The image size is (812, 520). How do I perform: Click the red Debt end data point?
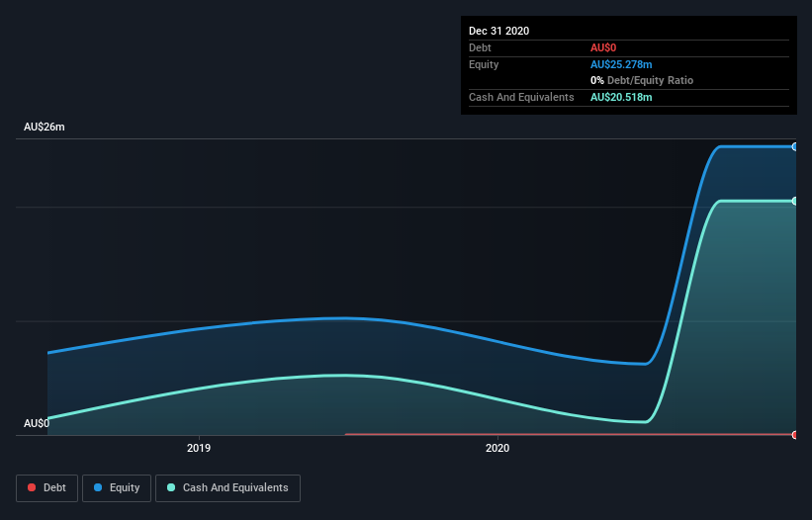tap(794, 435)
